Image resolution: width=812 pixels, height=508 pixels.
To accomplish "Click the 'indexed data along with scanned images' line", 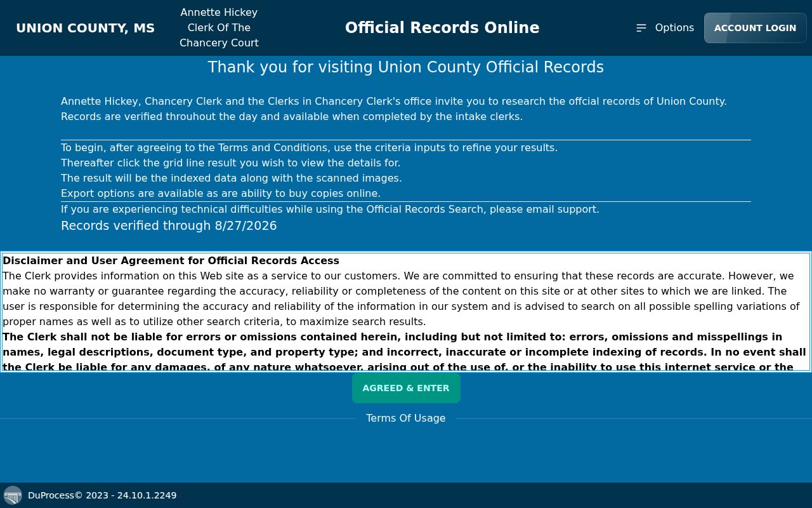I will pyautogui.click(x=232, y=178).
